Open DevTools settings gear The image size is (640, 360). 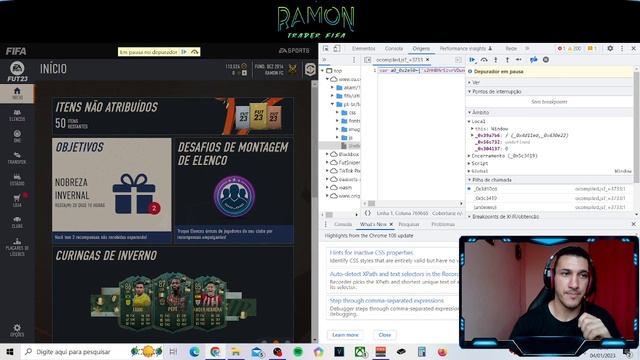coord(610,48)
